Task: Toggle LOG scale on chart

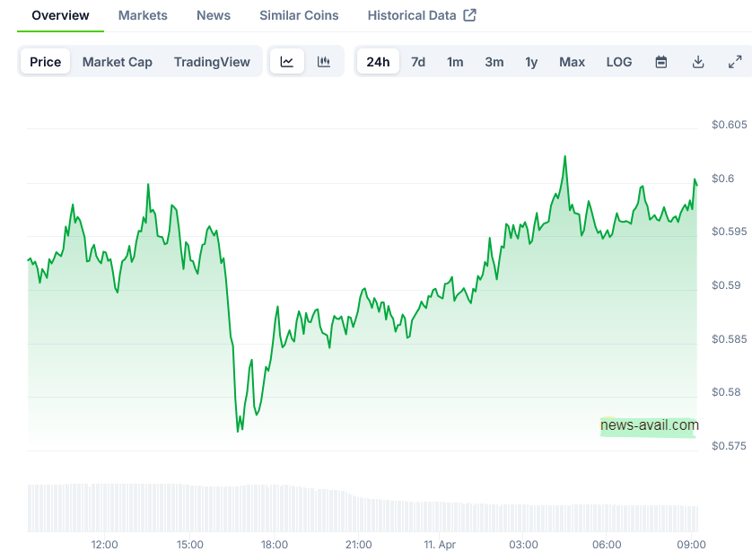Action: click(619, 62)
